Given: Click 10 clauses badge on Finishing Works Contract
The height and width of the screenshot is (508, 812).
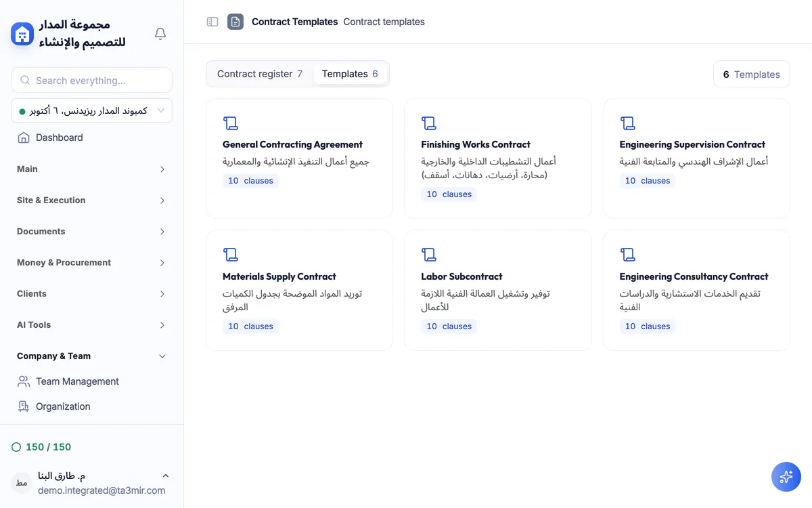Looking at the screenshot, I should 449,194.
